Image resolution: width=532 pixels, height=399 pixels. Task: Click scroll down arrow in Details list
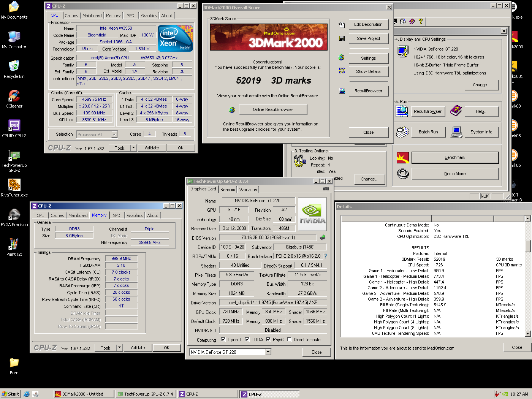[x=527, y=334]
